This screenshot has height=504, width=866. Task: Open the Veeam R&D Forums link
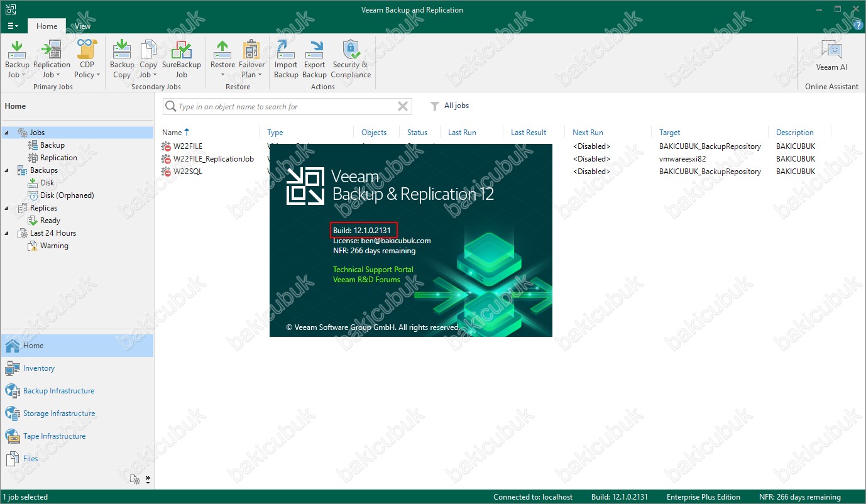point(366,280)
